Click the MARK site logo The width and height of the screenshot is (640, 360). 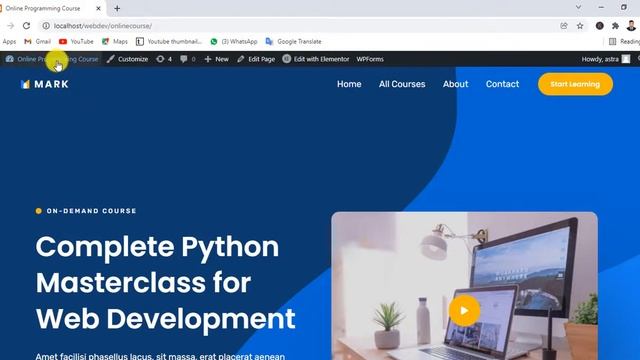tap(45, 84)
